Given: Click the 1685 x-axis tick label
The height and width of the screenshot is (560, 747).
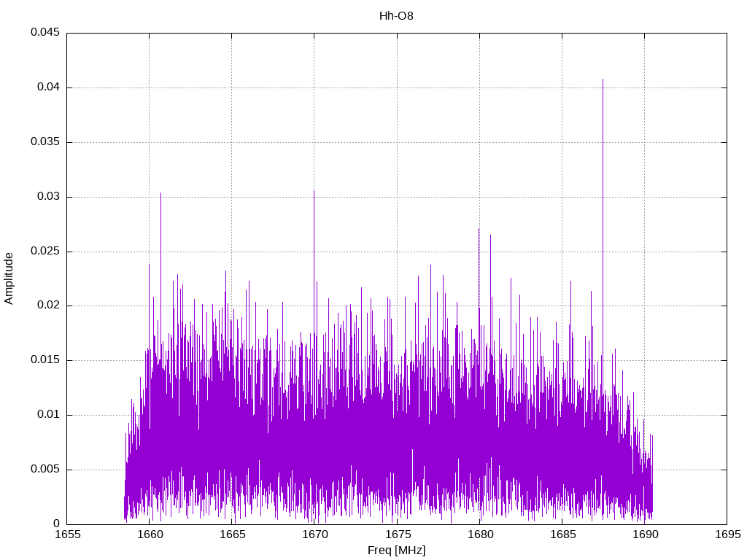Looking at the screenshot, I should [562, 534].
